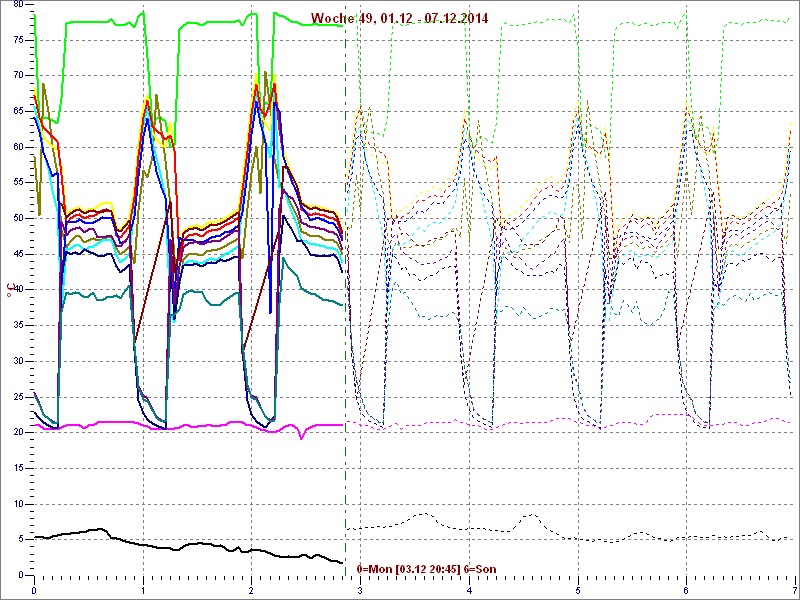
Task: Click the 25 label on the temperature axis
Action: 18,396
